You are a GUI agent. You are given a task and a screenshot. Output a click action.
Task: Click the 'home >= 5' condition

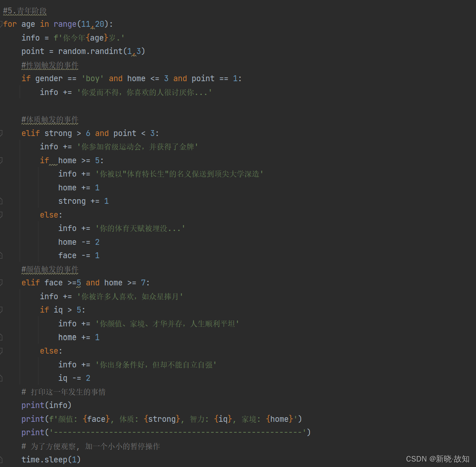79,160
